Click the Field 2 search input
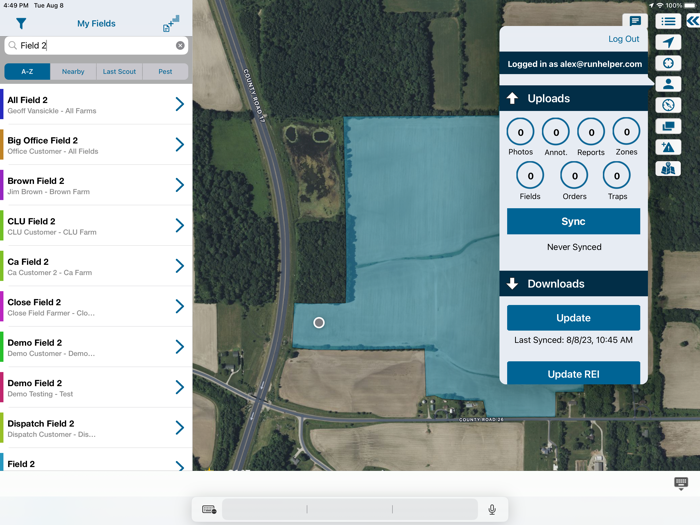The image size is (700, 525). [96, 46]
